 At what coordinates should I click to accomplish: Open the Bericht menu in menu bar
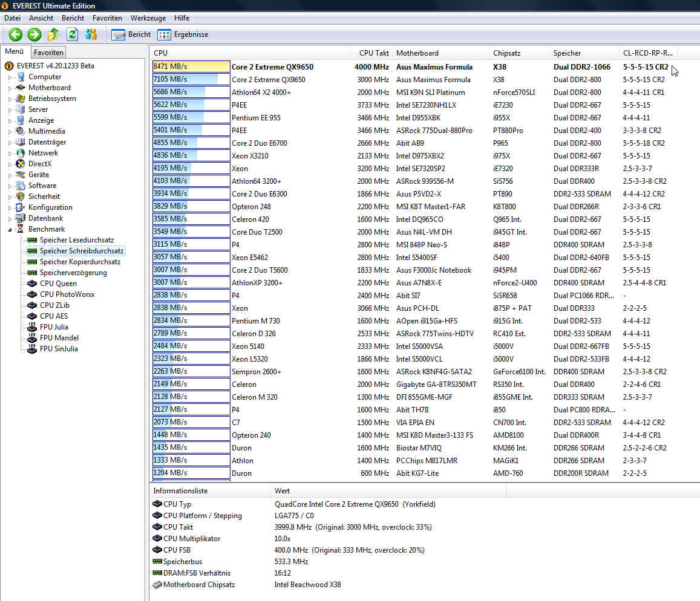pyautogui.click(x=73, y=18)
